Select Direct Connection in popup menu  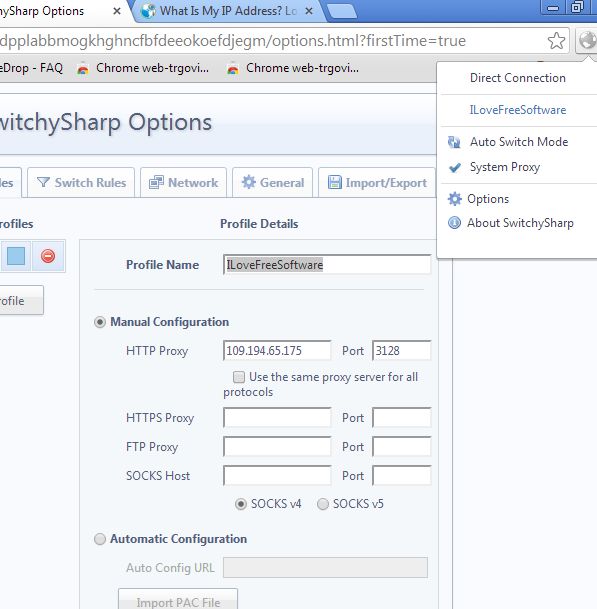517,78
